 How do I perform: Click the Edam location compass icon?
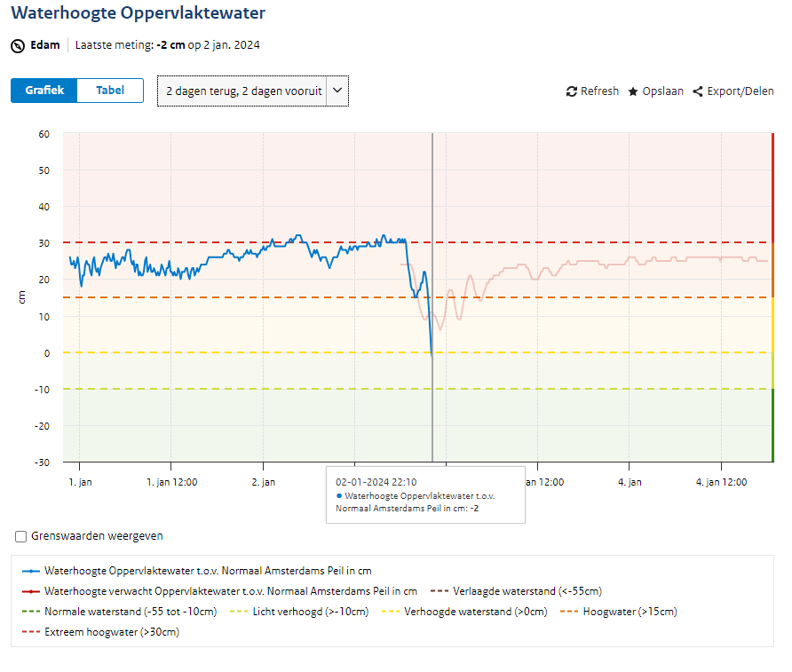[x=18, y=46]
